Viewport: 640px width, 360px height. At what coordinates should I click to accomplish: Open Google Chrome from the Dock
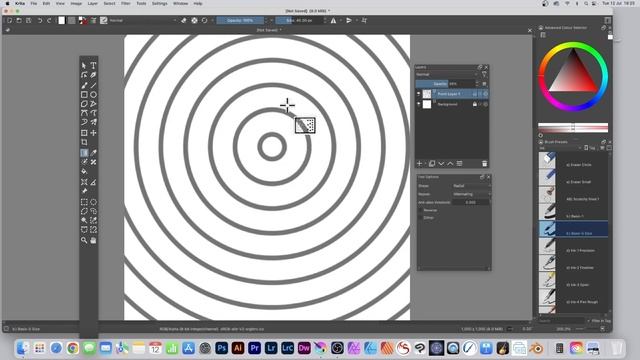coord(73,348)
